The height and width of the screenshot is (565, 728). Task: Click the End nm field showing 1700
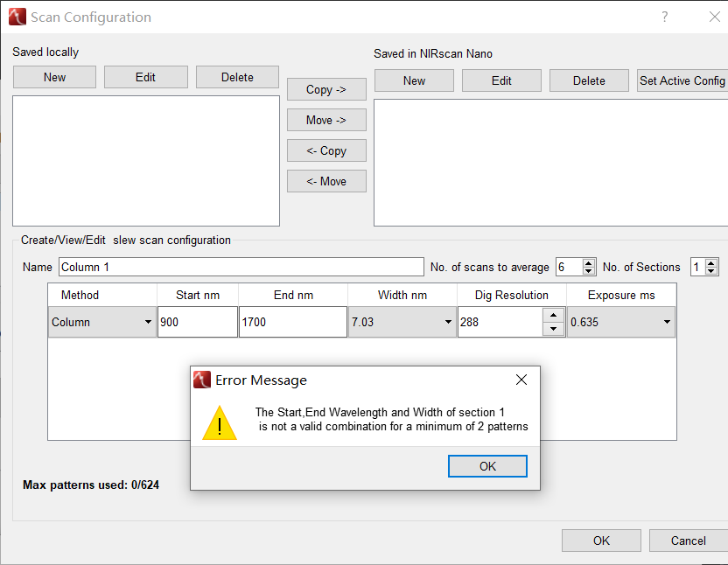pos(292,322)
